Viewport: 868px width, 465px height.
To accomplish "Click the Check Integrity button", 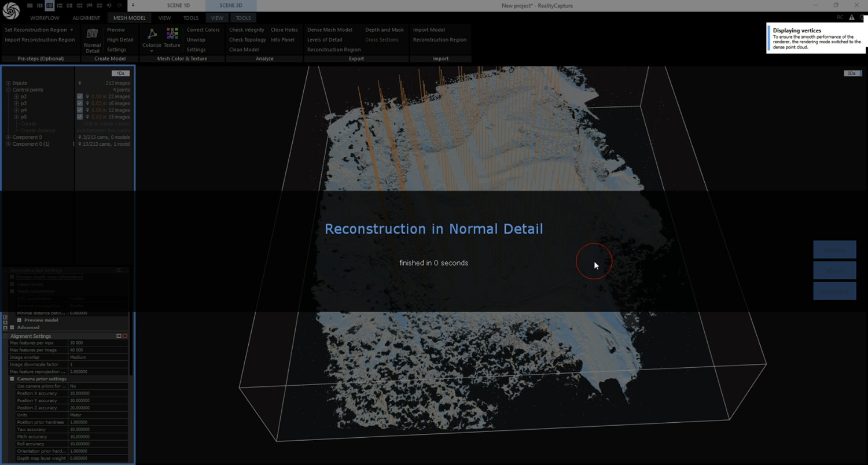I will (x=247, y=29).
